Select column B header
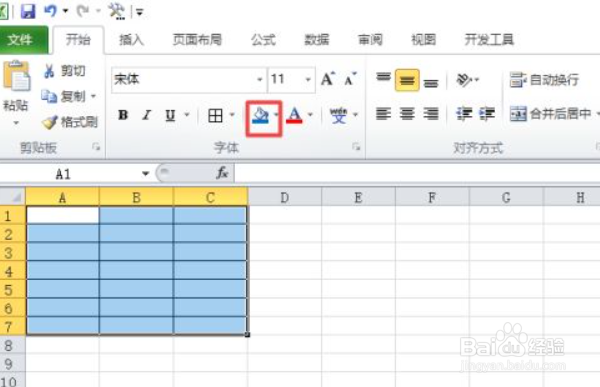 pyautogui.click(x=136, y=197)
